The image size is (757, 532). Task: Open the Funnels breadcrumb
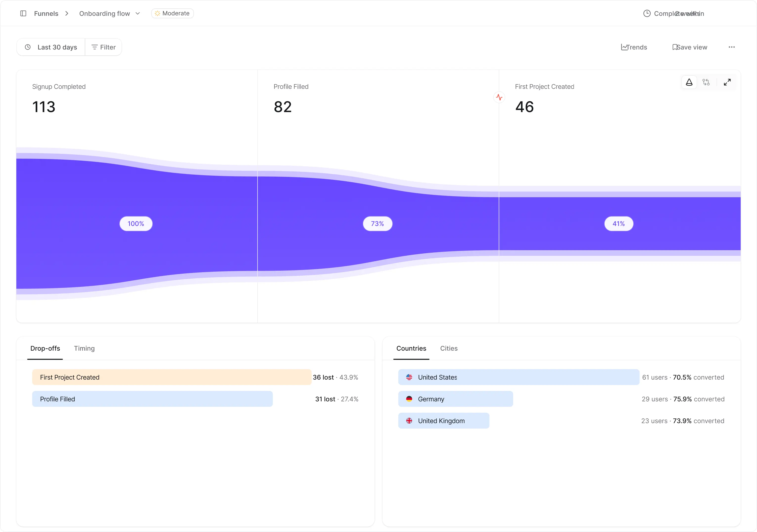point(46,14)
